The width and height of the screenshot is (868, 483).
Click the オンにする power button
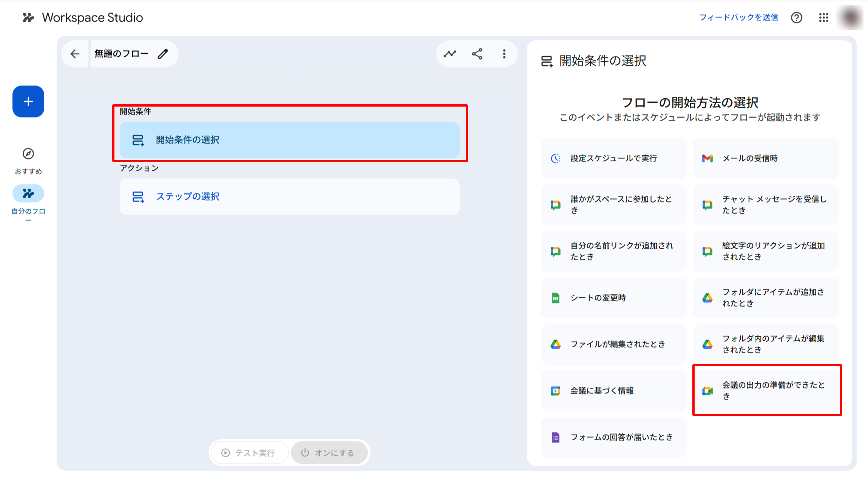coord(329,453)
